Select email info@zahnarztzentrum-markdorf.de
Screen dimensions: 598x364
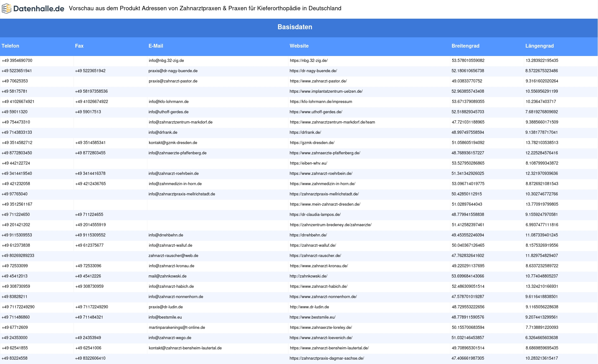click(181, 122)
